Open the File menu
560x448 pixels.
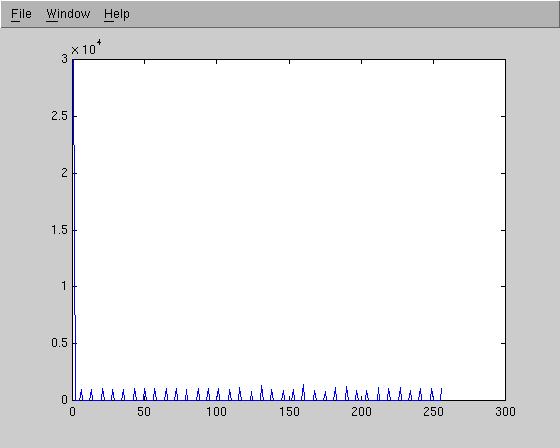(21, 14)
